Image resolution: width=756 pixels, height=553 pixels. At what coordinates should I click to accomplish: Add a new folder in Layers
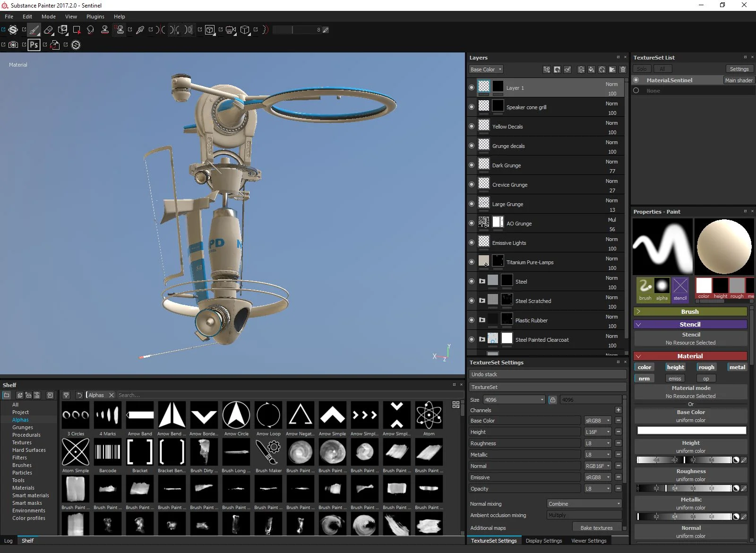coord(612,69)
